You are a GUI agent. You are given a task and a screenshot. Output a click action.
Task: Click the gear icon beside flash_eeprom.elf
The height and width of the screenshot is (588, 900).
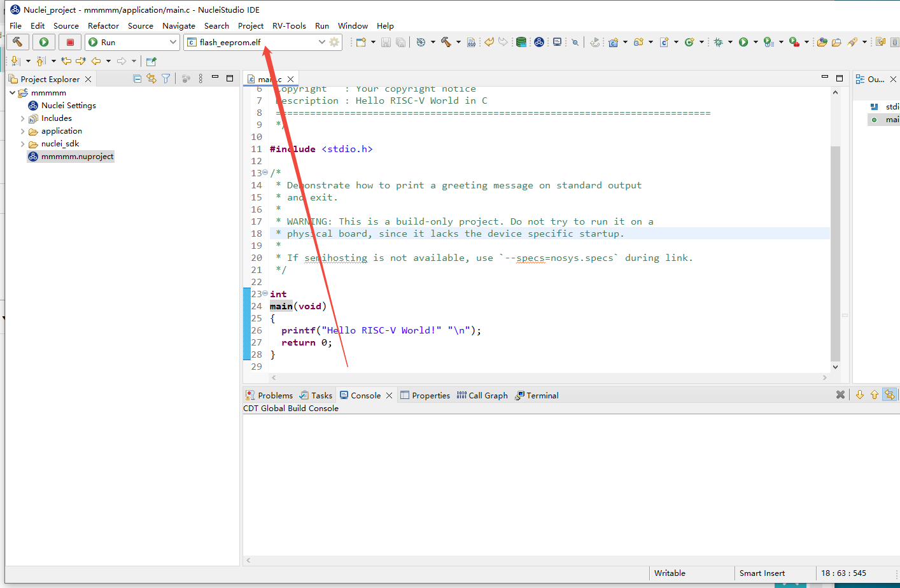pyautogui.click(x=334, y=42)
